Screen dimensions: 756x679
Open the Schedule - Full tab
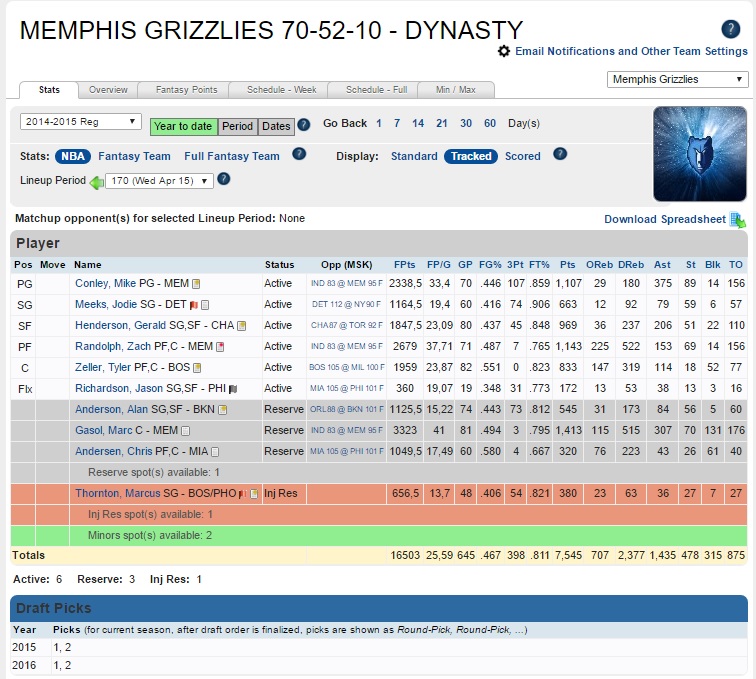[376, 90]
